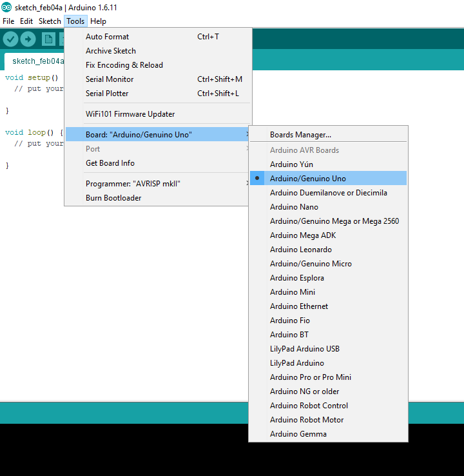Select Arduino/Genuino Uno board
Image resolution: width=464 pixels, height=476 pixels.
pyautogui.click(x=328, y=179)
